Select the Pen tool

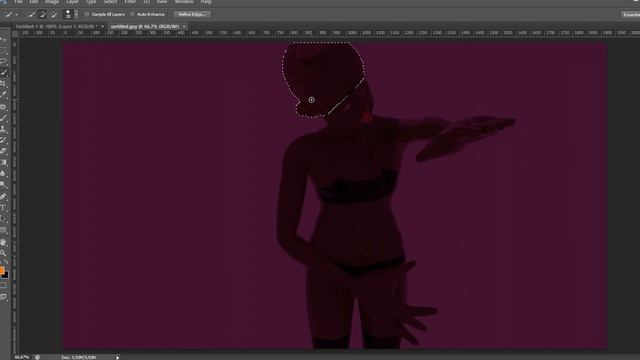pos(3,196)
